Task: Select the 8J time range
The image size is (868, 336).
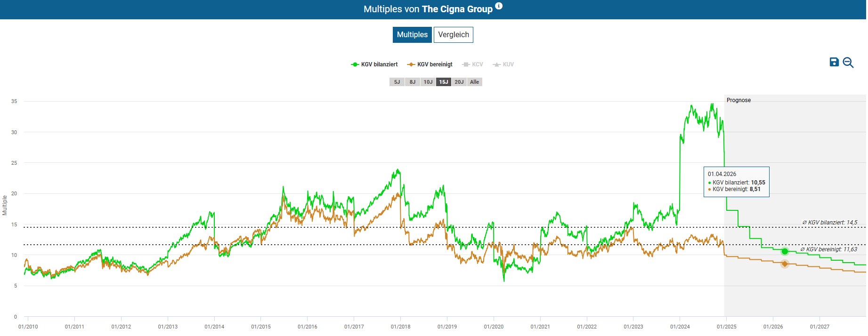Action: coord(413,82)
